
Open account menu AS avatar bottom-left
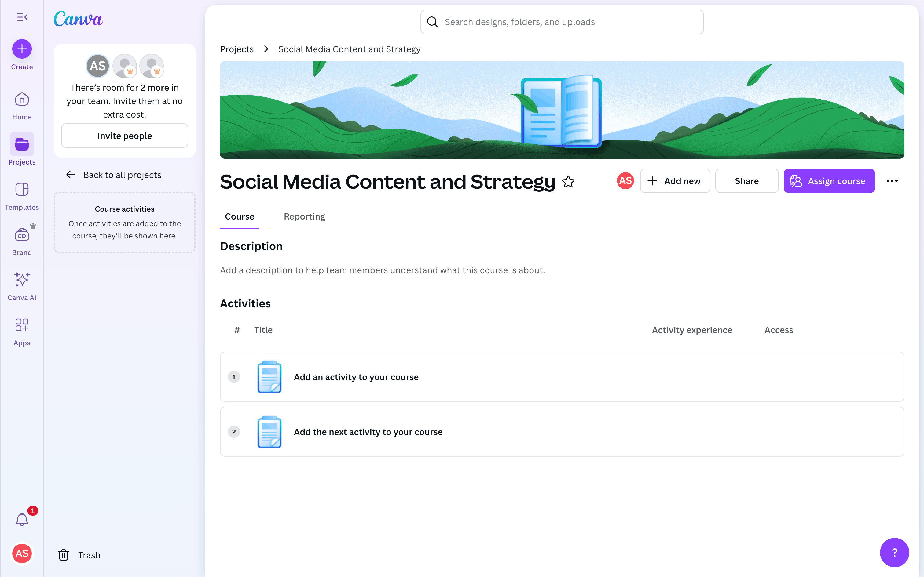[22, 553]
